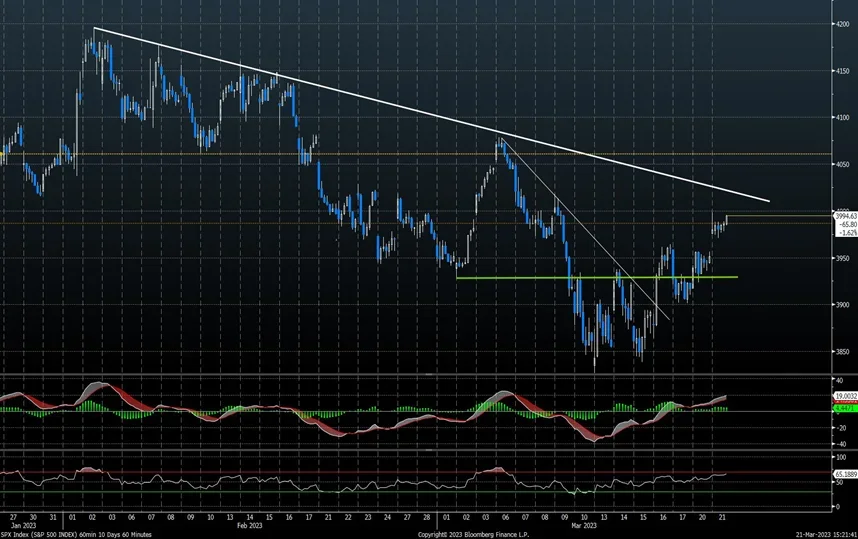Click the 3900 price axis label
Viewport: 858px width, 539px height.
(x=843, y=304)
